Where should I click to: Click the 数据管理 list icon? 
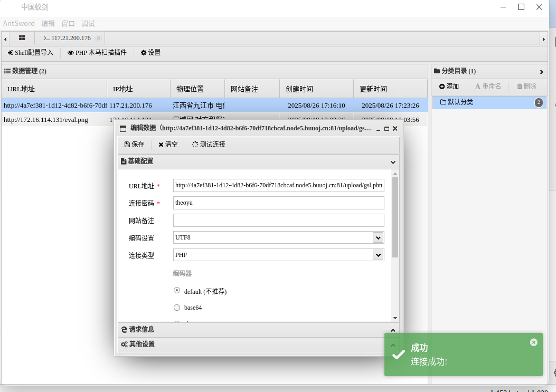point(7,71)
